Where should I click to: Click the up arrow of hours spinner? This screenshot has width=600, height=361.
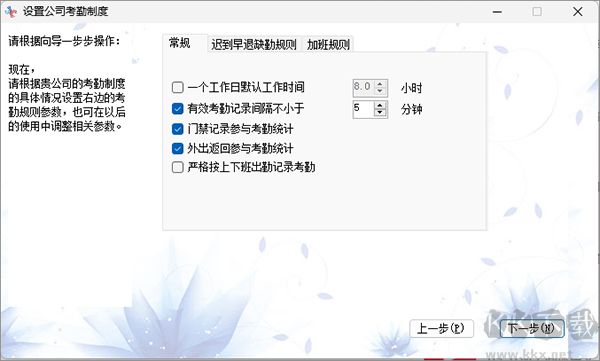point(380,84)
